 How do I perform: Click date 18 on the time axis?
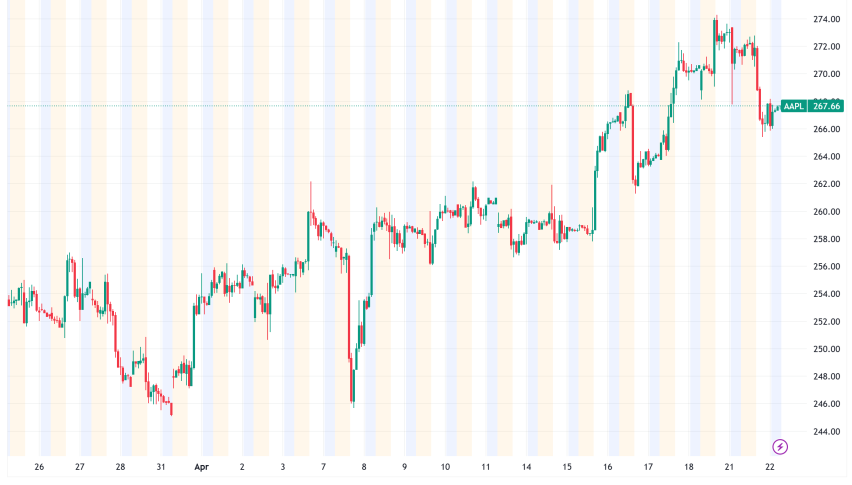click(689, 467)
